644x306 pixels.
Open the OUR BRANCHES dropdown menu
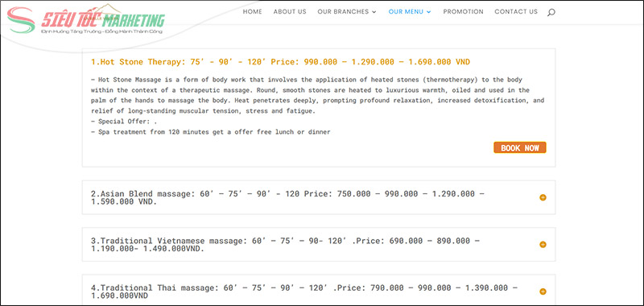click(347, 12)
